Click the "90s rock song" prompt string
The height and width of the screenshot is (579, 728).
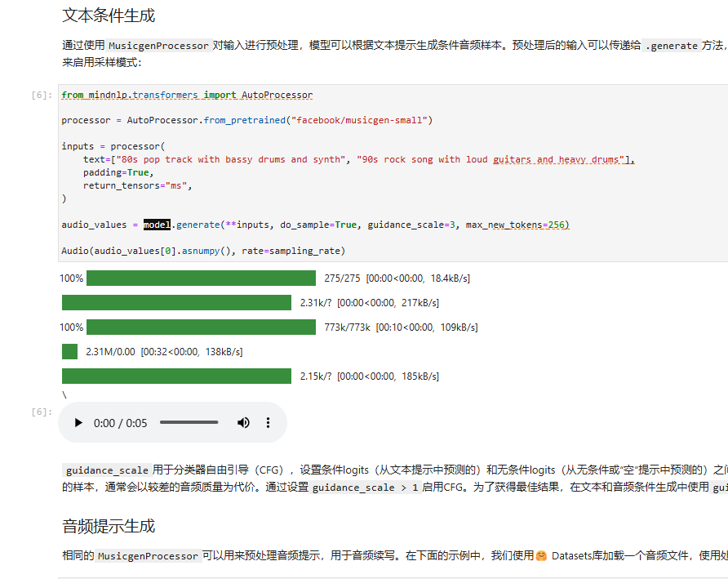tap(491, 159)
